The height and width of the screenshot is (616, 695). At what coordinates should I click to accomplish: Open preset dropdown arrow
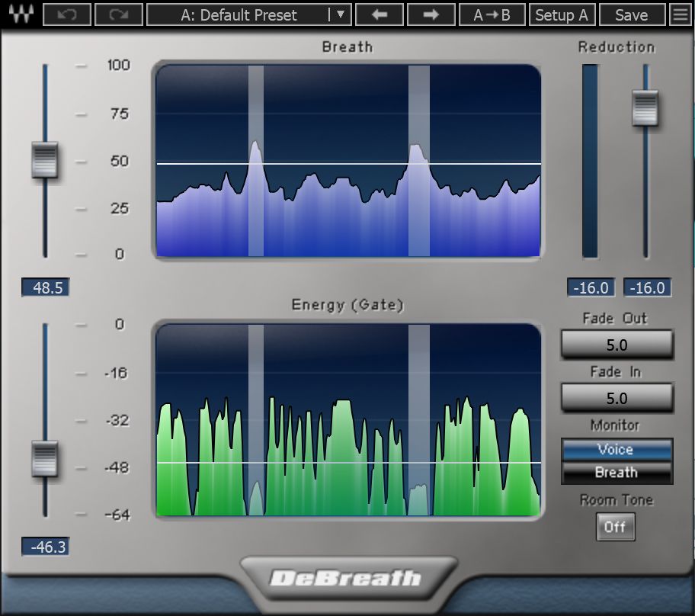(x=340, y=14)
